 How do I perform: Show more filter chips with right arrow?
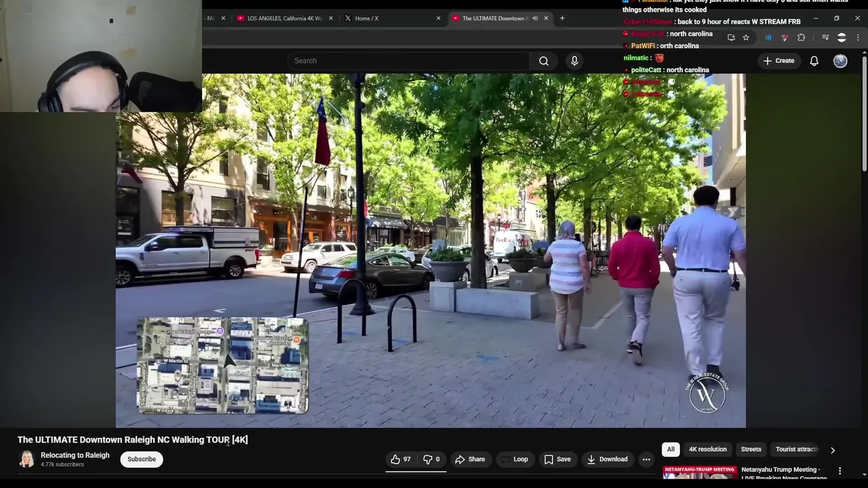(x=833, y=450)
